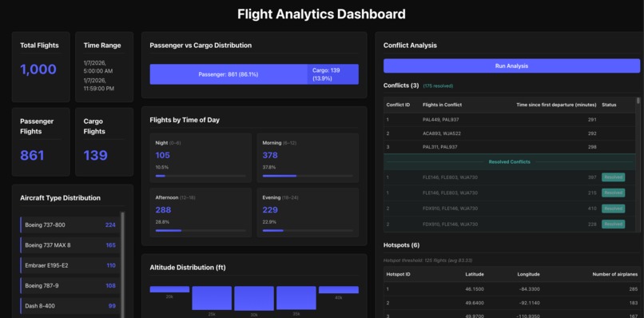Select the Boeing 737 MAX 8 row
644x318 pixels.
70,245
